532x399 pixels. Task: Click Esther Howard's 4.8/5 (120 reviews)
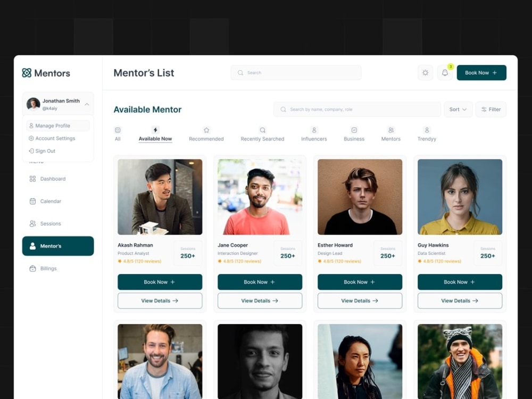[x=342, y=261]
